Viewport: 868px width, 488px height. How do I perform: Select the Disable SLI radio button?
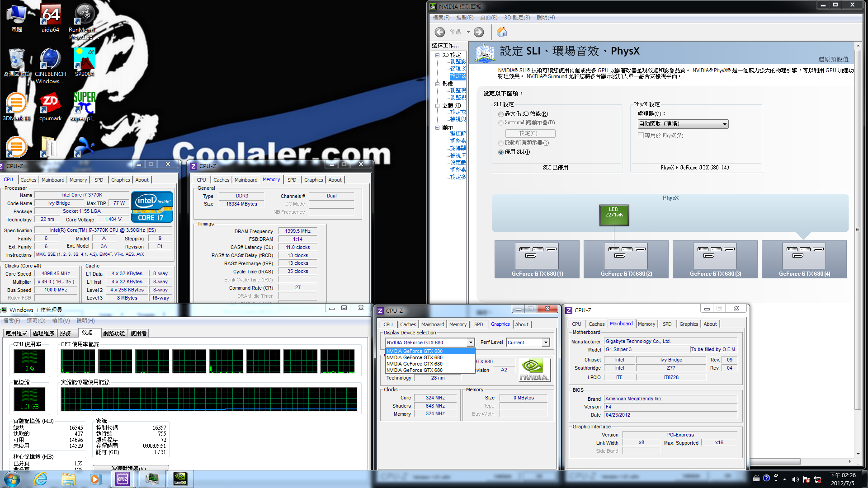[x=501, y=152]
